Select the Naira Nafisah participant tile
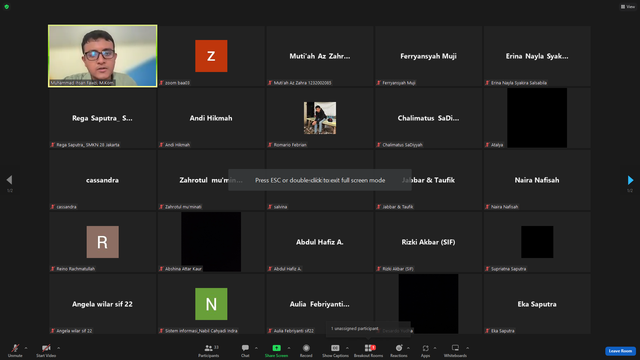Screen dimensions: 640x360 (x=537, y=180)
